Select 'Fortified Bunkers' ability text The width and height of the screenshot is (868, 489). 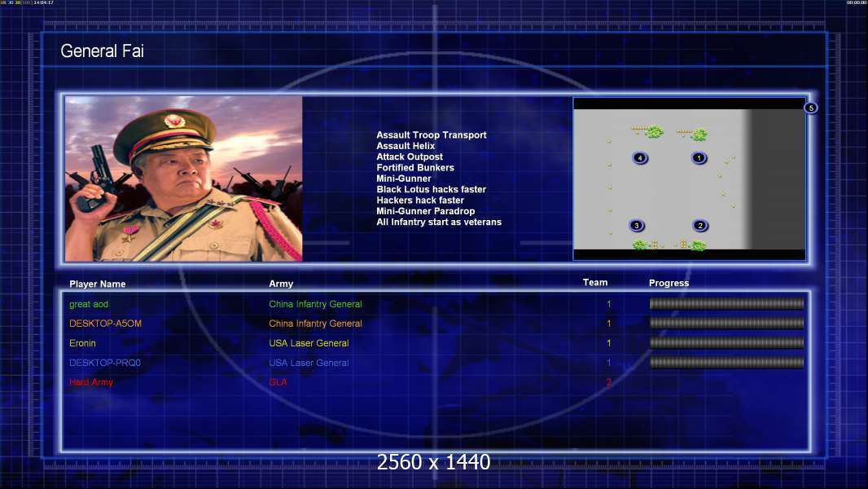pyautogui.click(x=415, y=167)
